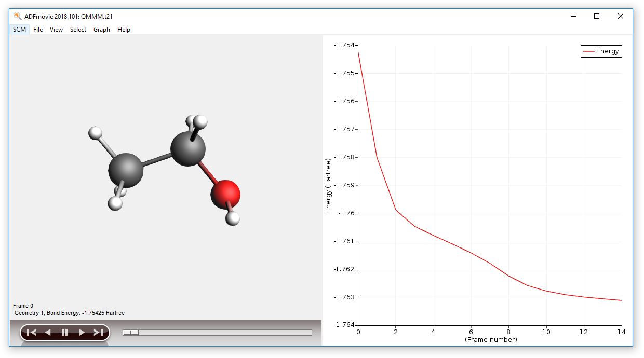Select the red oxygen atom
This screenshot has width=644, height=358.
[225, 195]
